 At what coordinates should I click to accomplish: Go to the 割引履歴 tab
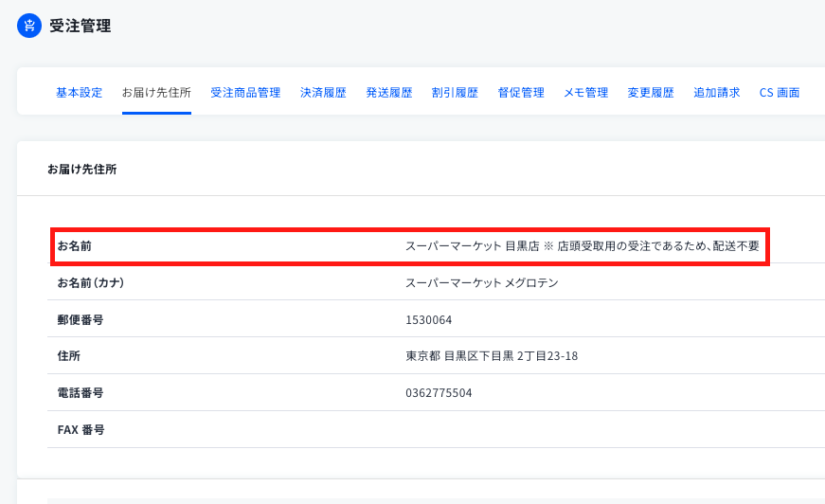coord(455,93)
